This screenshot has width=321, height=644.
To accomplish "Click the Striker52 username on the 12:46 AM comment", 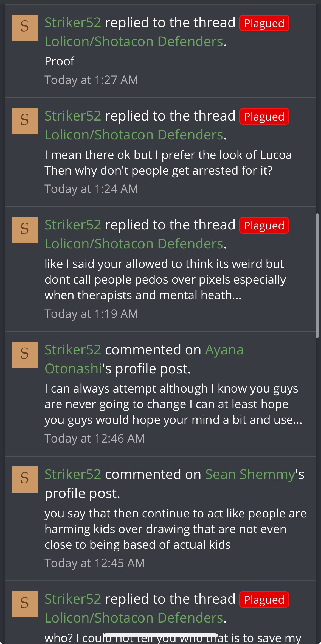I will point(73,350).
